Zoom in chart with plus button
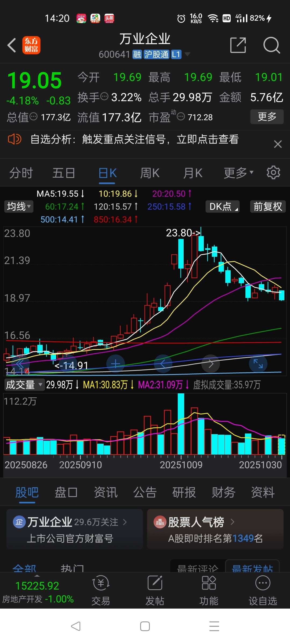Viewport: 290px width, 644px height. click(115, 364)
